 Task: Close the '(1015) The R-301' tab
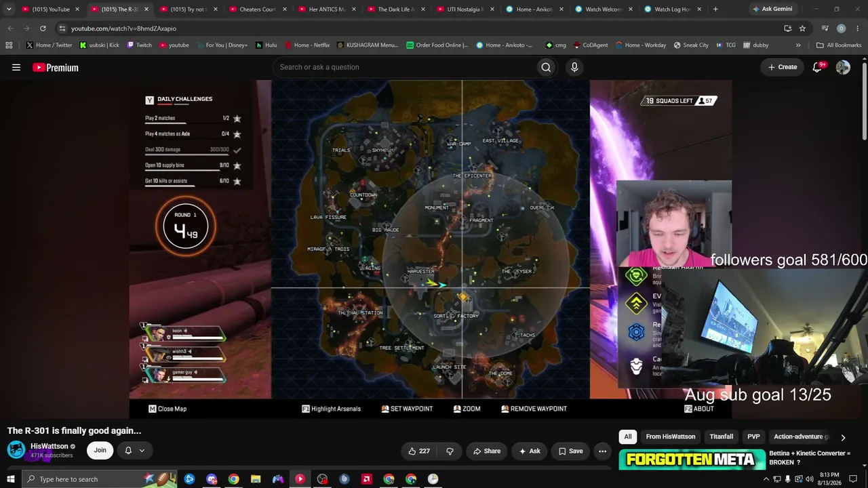pos(146,9)
